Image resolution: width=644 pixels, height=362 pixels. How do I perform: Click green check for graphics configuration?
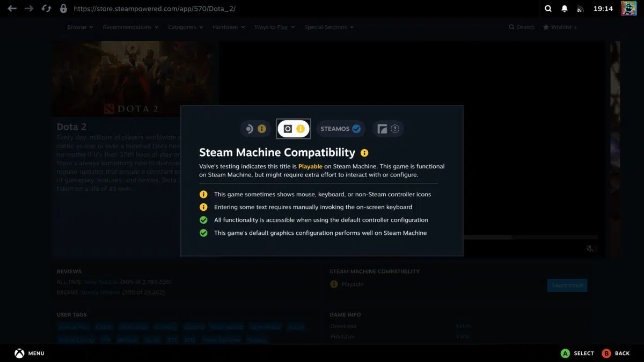tap(203, 233)
